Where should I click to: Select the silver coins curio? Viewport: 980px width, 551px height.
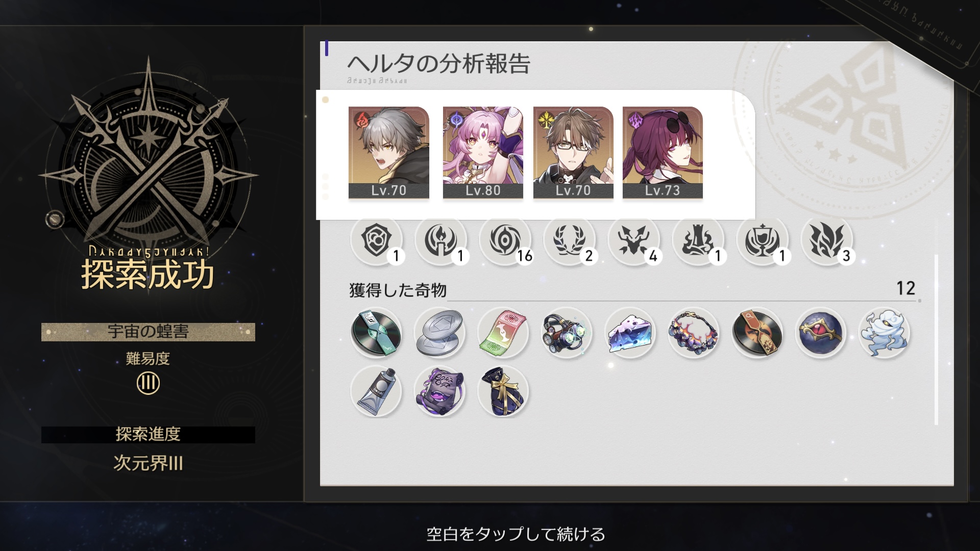[x=439, y=333]
